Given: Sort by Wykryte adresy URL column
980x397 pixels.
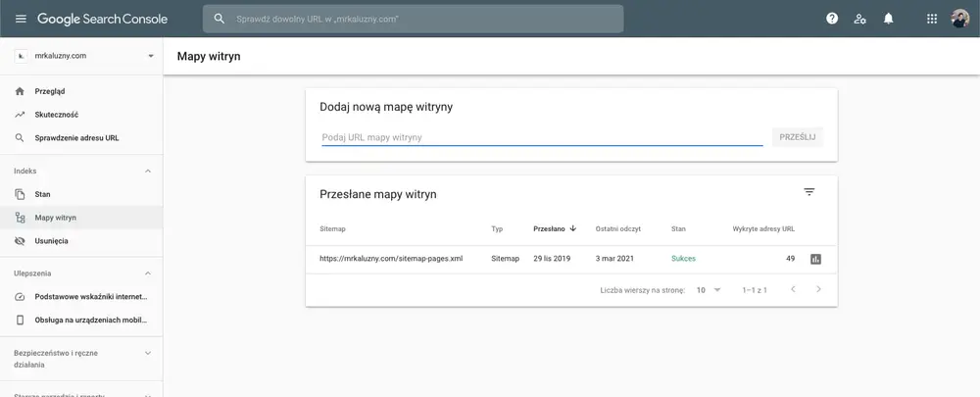Looking at the screenshot, I should coord(763,228).
